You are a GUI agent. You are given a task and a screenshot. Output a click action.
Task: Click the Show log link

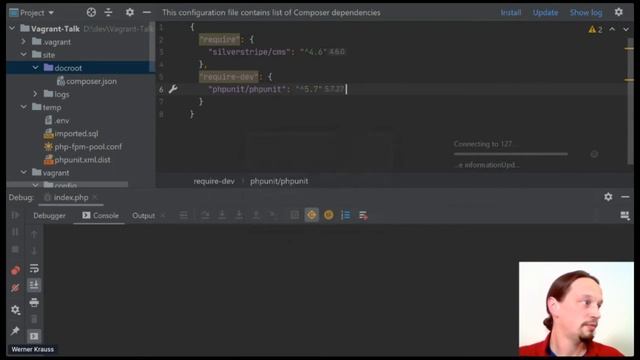[586, 13]
